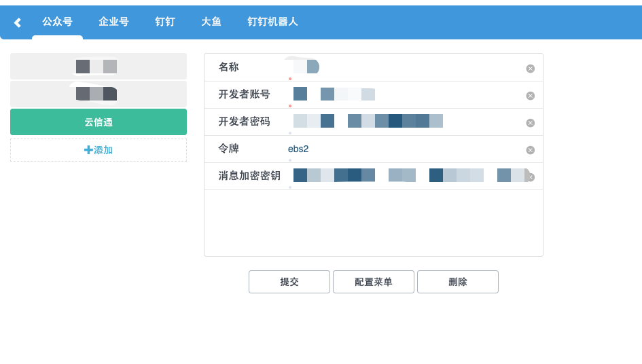The image size is (642, 364).
Task: Clear the 名称 field with its X icon
Action: tap(530, 69)
